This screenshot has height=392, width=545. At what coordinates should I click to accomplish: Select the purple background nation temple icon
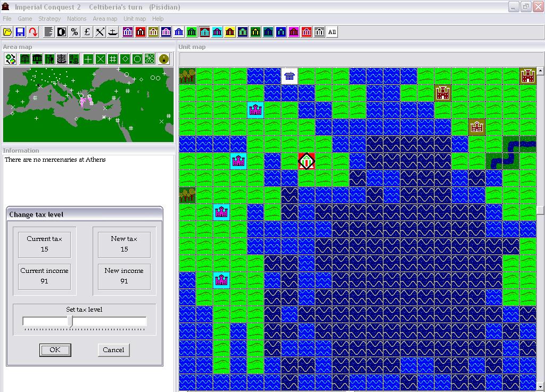click(x=128, y=32)
